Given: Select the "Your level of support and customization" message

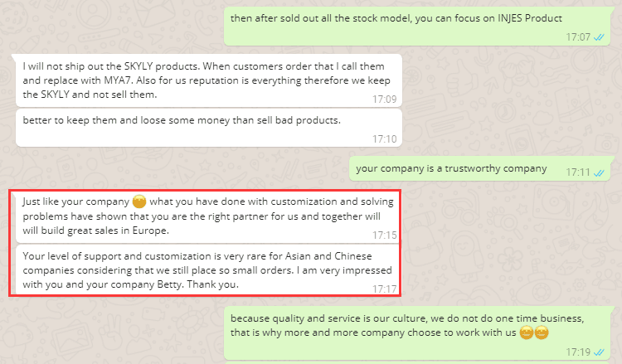Looking at the screenshot, I should tap(207, 269).
